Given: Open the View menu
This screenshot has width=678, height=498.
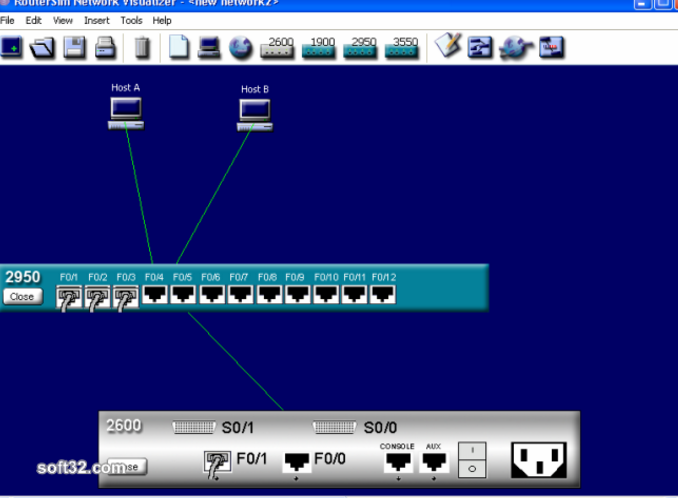Looking at the screenshot, I should (63, 20).
